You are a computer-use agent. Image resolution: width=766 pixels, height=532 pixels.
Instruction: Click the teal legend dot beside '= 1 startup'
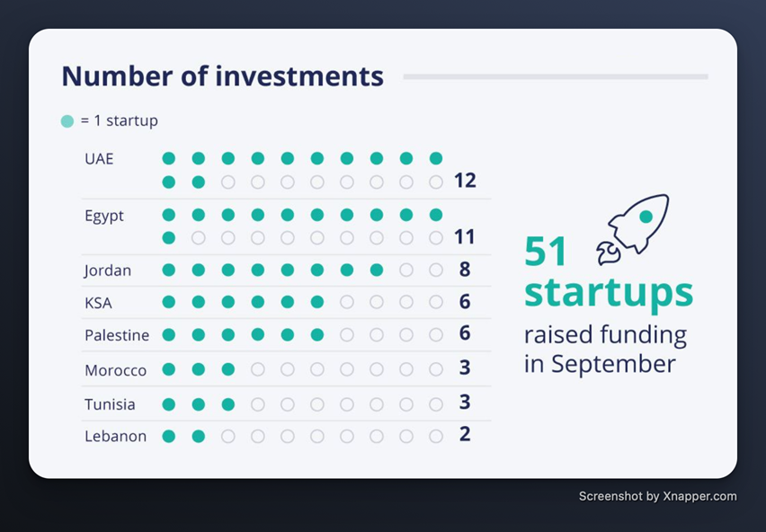tap(67, 121)
